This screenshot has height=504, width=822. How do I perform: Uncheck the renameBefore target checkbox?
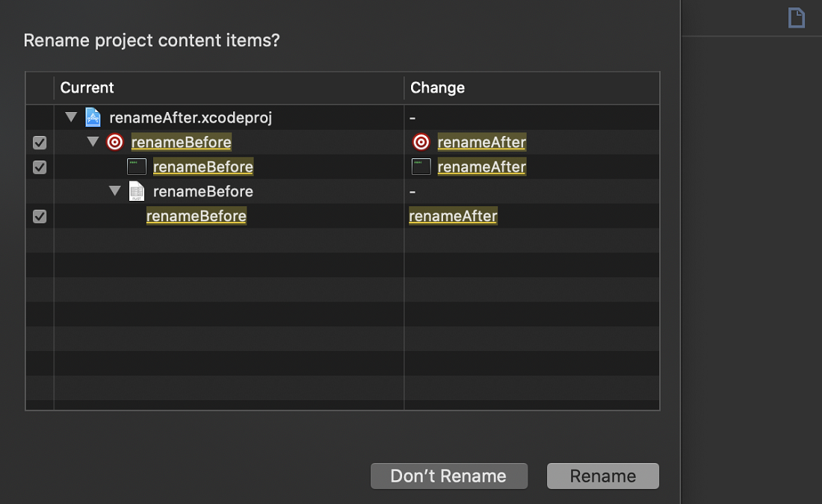(40, 143)
